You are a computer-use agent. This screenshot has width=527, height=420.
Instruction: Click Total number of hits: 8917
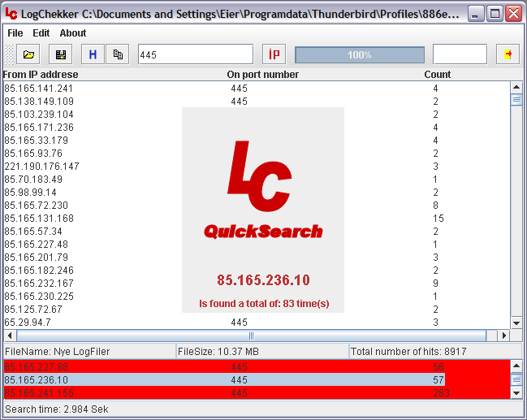pyautogui.click(x=435, y=352)
